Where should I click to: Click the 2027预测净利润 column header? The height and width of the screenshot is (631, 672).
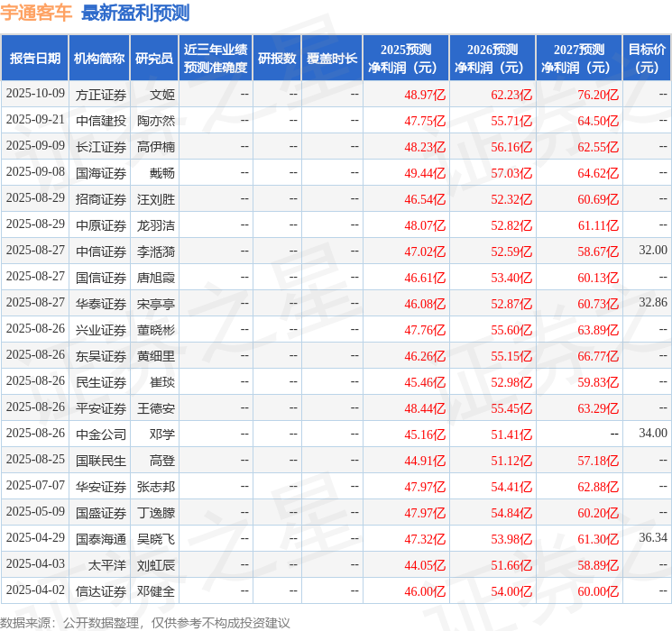579,59
